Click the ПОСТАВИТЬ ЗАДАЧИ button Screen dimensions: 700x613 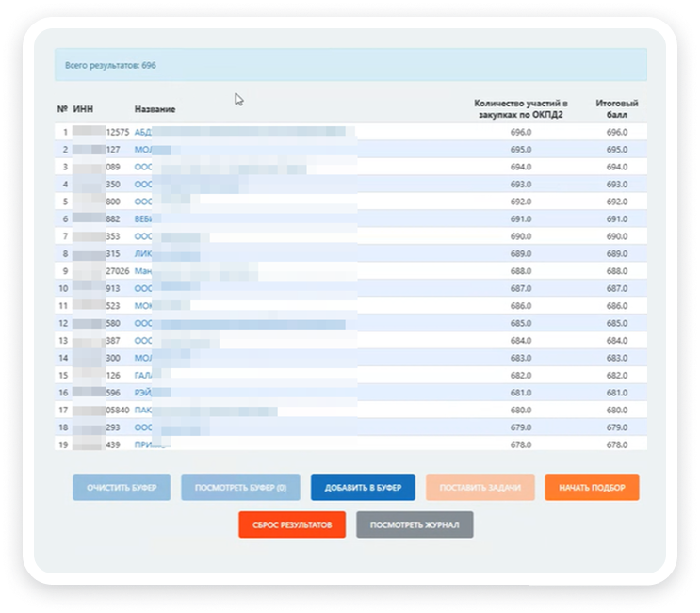(x=480, y=488)
